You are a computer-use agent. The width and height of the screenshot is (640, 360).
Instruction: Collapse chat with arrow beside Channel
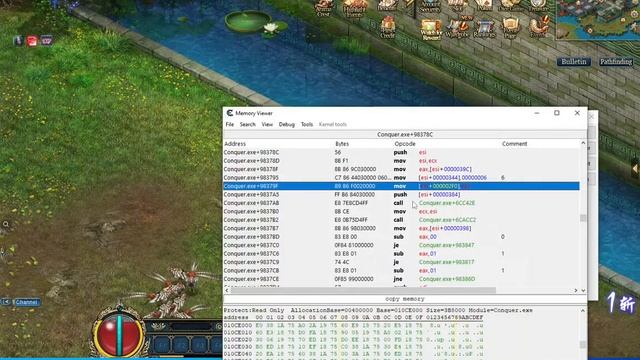tap(6, 302)
